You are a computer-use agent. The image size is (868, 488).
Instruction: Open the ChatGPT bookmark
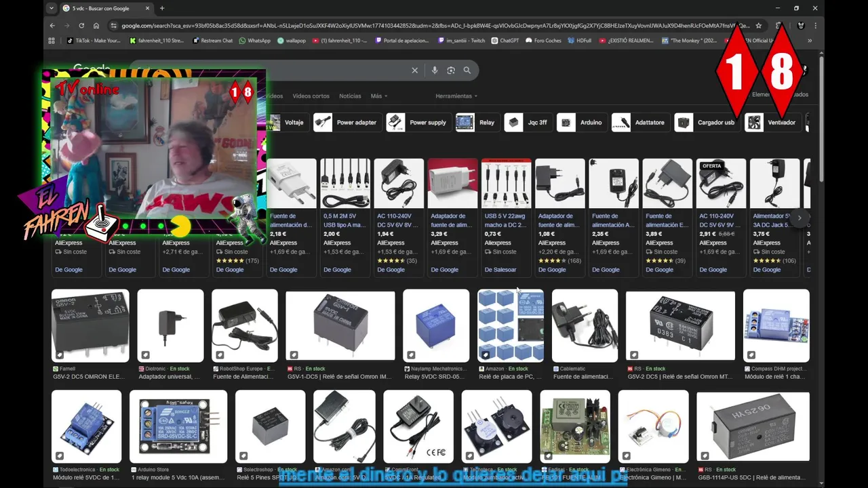[505, 41]
